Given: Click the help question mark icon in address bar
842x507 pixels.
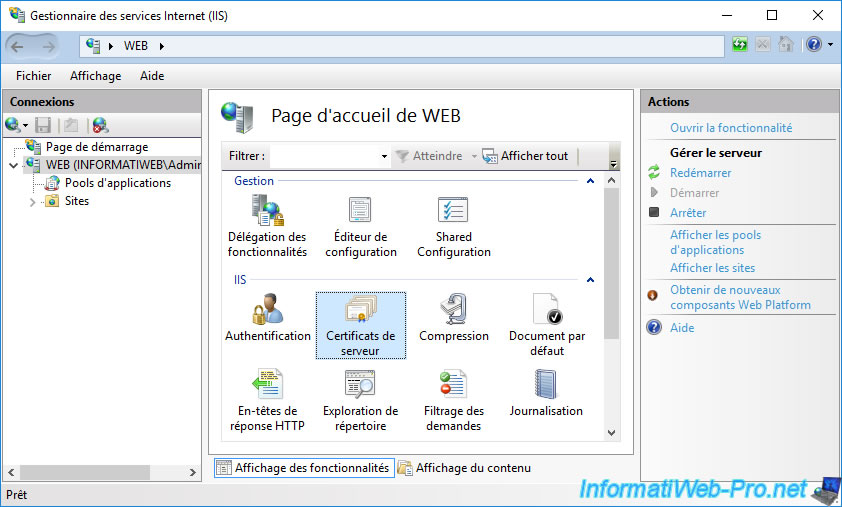Looking at the screenshot, I should pos(814,44).
